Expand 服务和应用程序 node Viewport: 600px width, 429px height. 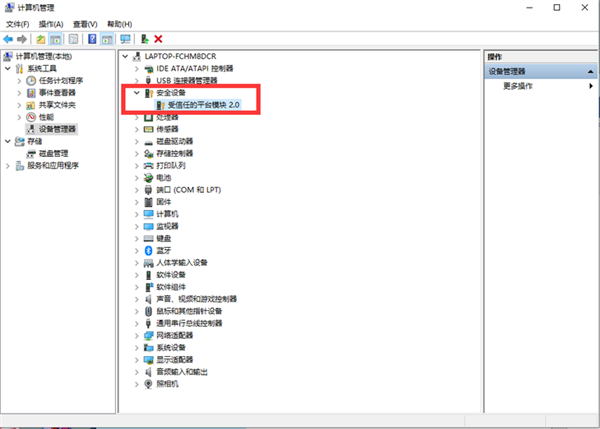pyautogui.click(x=8, y=166)
